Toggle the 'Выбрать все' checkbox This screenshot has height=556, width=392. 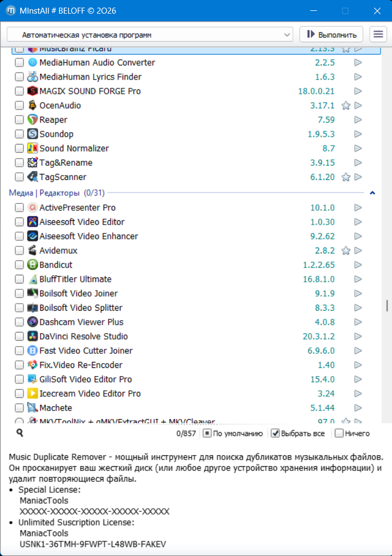(275, 433)
